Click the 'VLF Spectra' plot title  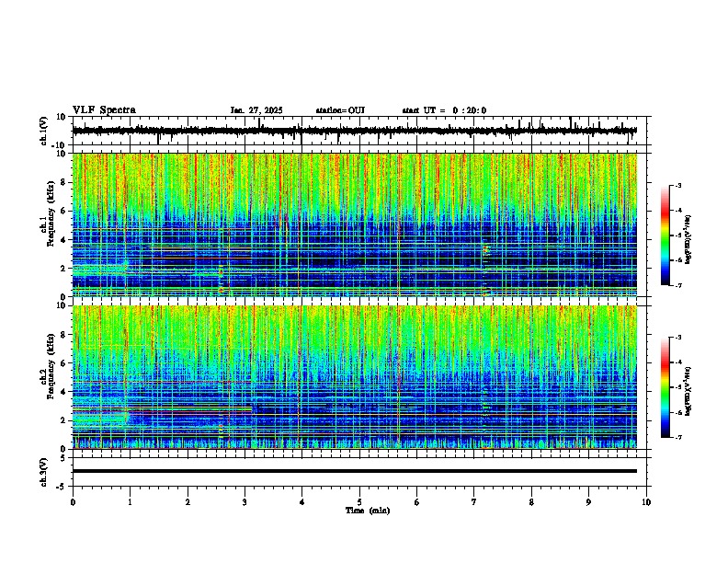coord(104,110)
